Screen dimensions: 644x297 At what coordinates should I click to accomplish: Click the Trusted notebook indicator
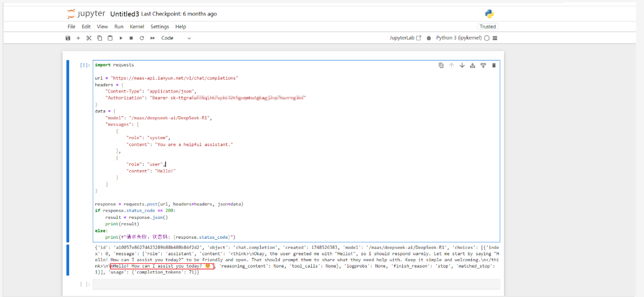coord(488,27)
